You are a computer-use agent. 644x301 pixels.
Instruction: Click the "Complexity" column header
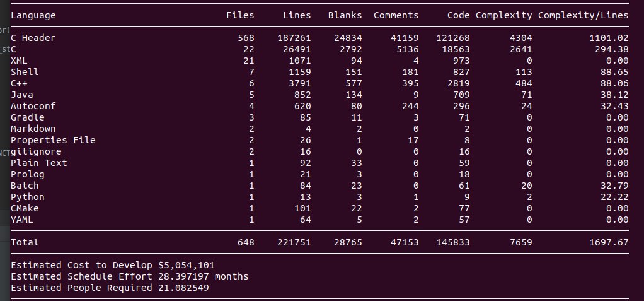coord(504,16)
